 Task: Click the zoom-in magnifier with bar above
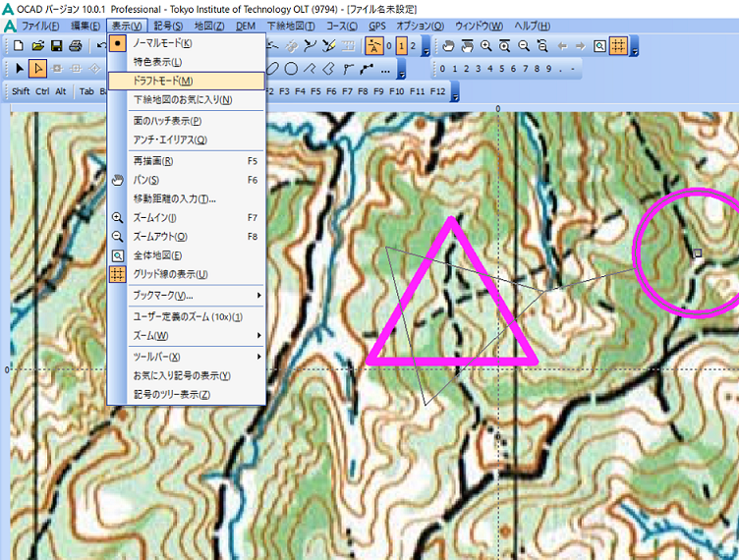(x=505, y=46)
